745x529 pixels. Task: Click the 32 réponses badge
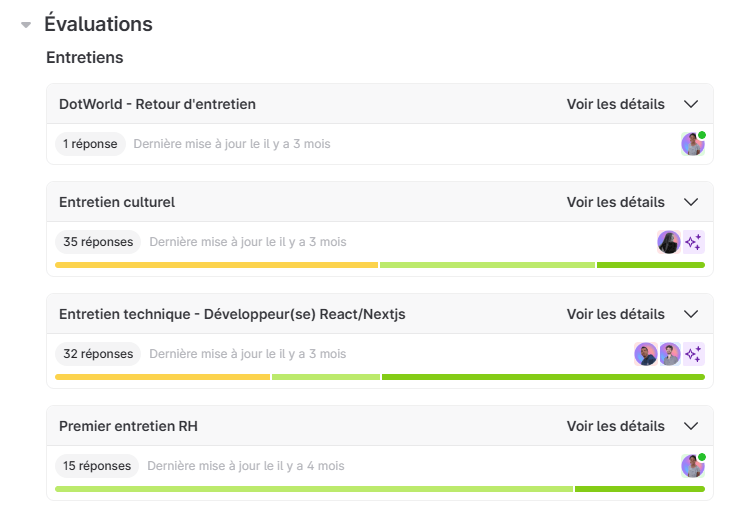[98, 354]
